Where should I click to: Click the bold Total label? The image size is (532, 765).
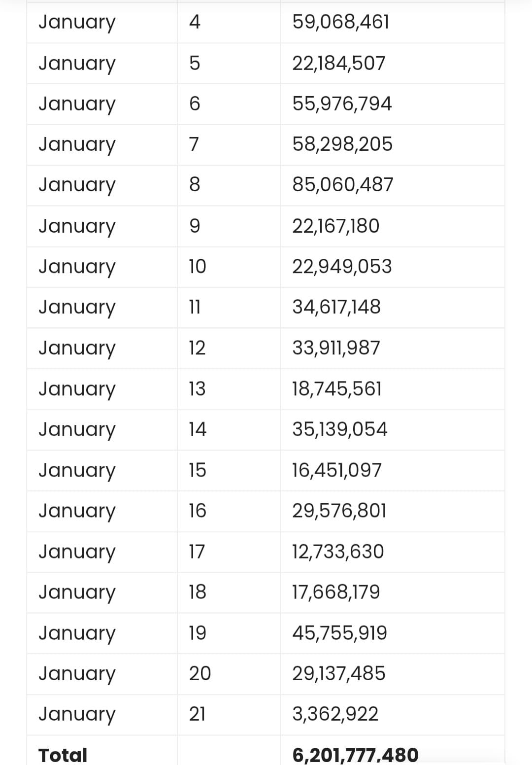pyautogui.click(x=63, y=755)
